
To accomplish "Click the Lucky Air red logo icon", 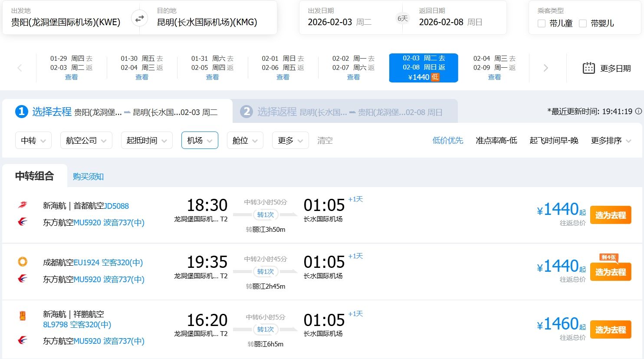I will (x=23, y=316).
